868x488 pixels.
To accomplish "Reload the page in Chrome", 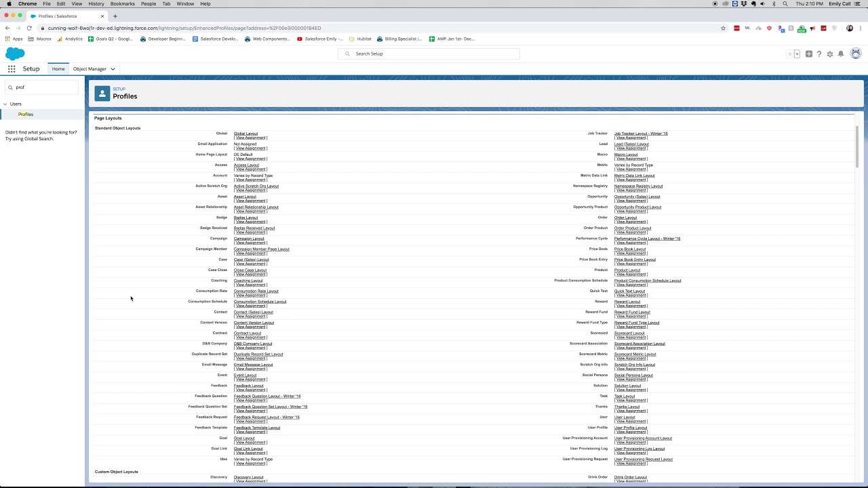I will click(29, 28).
